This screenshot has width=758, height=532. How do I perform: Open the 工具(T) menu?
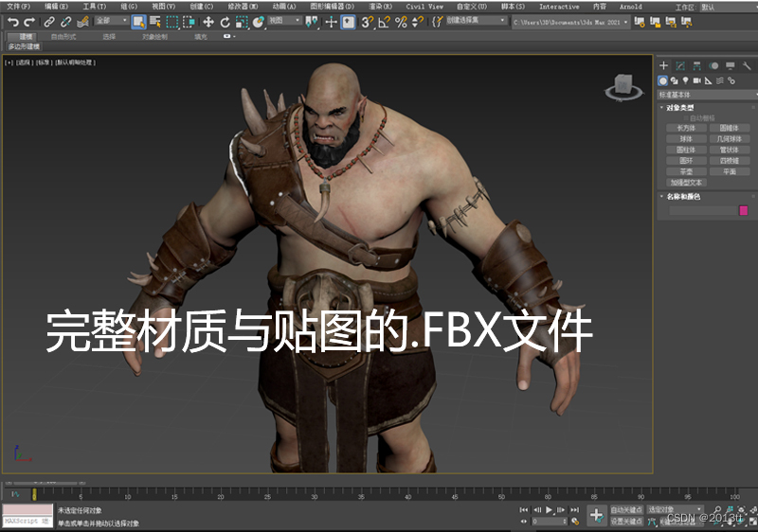[x=94, y=7]
